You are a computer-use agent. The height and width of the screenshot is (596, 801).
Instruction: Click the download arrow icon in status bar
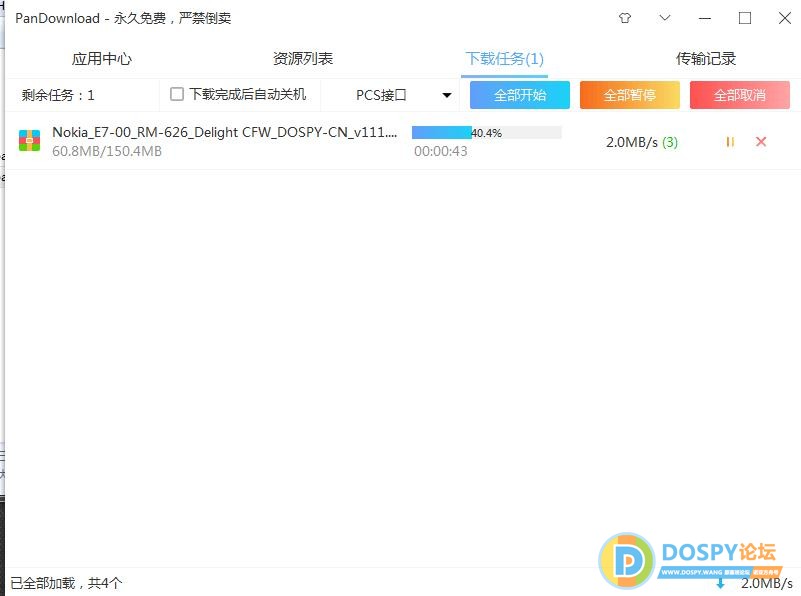(x=721, y=582)
